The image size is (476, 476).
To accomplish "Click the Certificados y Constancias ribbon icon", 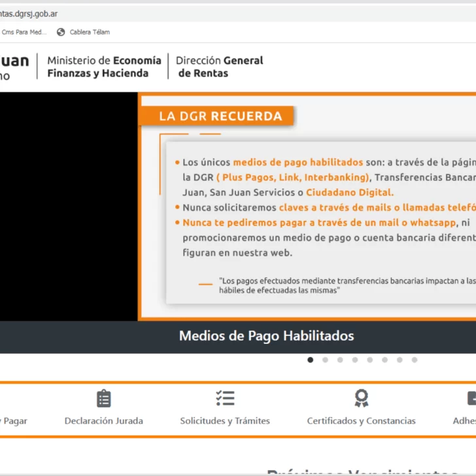I will click(361, 398).
